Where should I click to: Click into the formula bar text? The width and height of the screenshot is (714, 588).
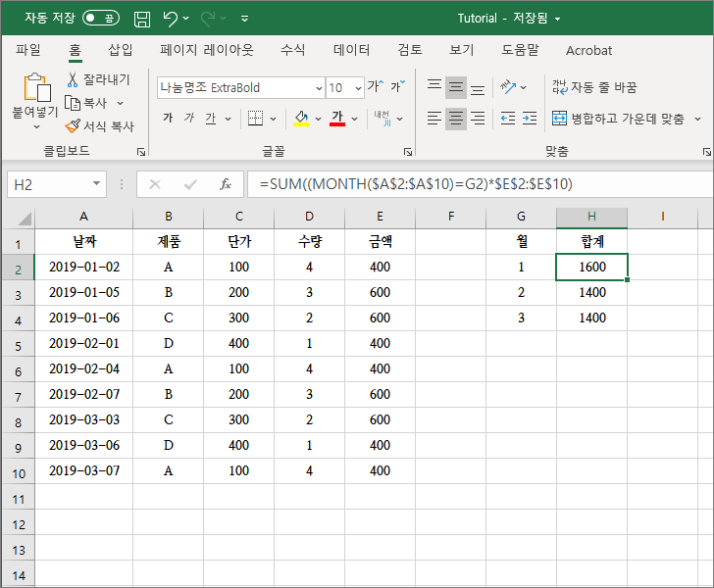point(480,184)
